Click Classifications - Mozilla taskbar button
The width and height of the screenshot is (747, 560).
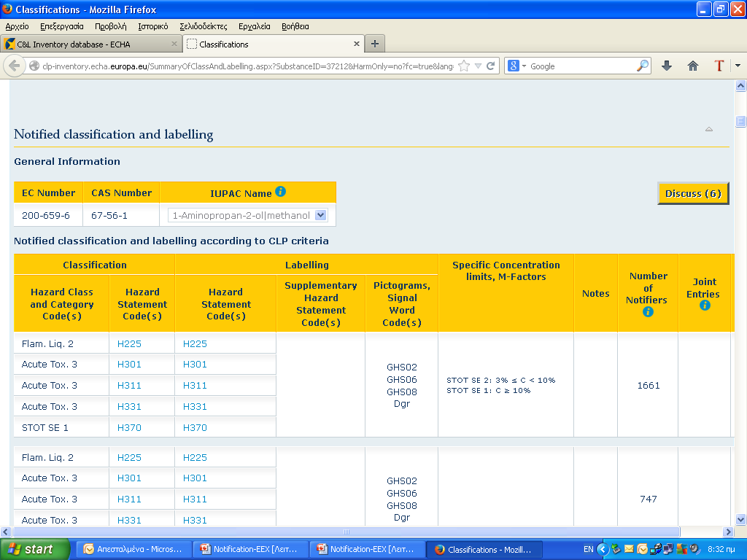[484, 549]
